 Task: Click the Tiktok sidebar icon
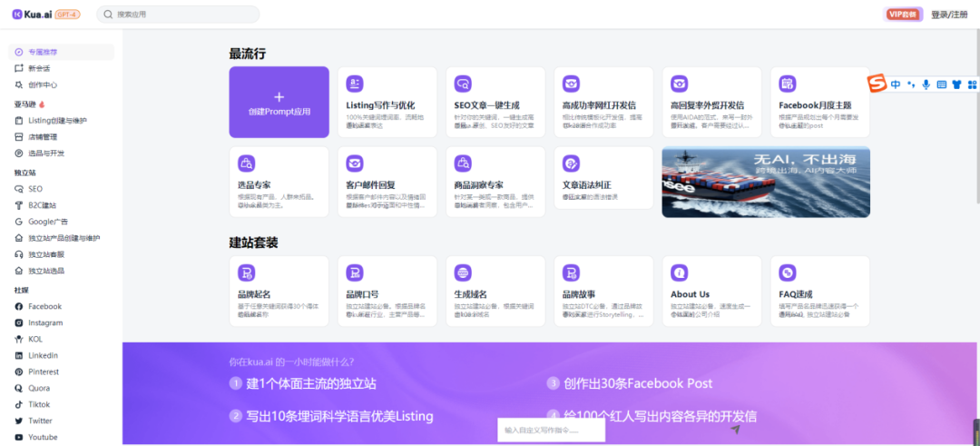coord(19,405)
